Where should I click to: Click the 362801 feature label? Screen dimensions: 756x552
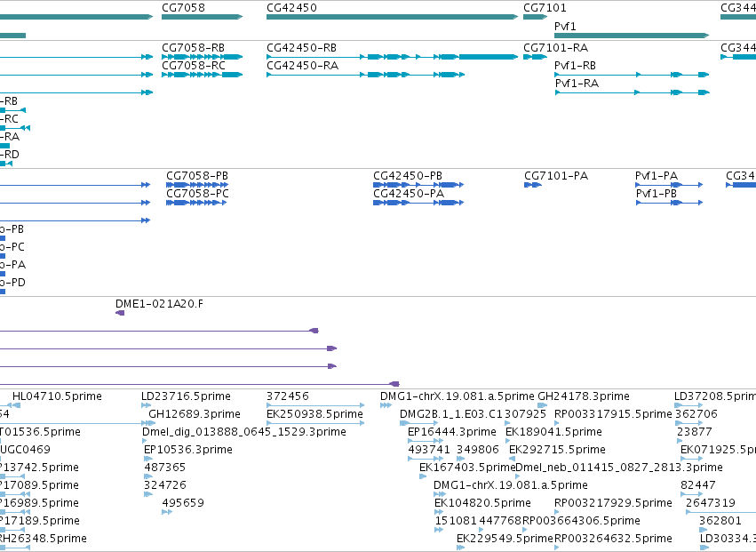coord(720,521)
